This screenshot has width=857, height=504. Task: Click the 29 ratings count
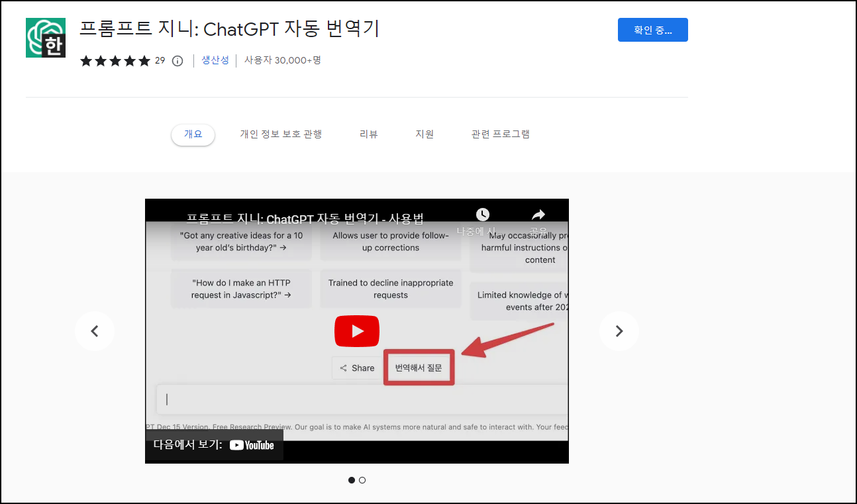coord(160,60)
